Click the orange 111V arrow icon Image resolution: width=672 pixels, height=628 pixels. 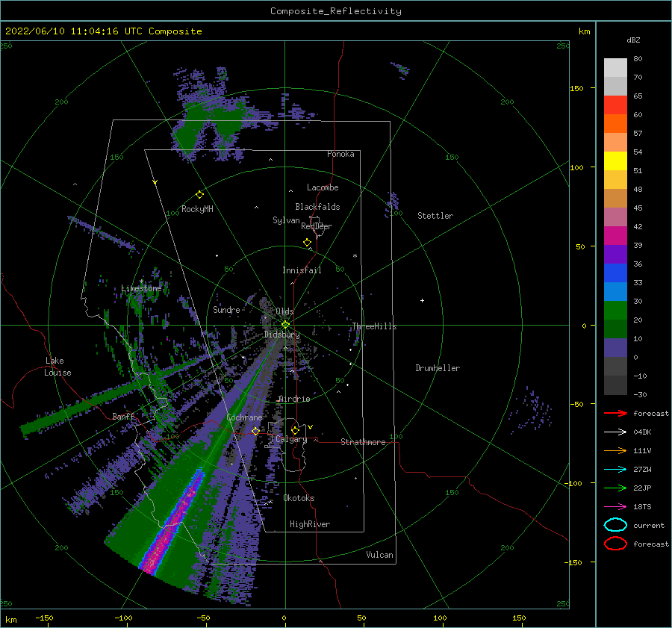pyautogui.click(x=615, y=450)
